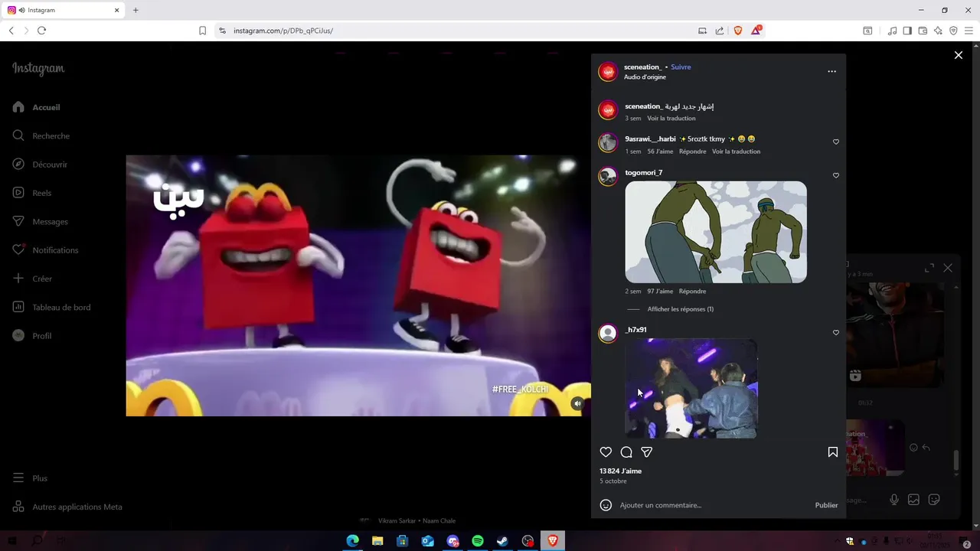Open Tableau de bord in the sidebar
Screen dimensions: 980x551
[x=61, y=308]
